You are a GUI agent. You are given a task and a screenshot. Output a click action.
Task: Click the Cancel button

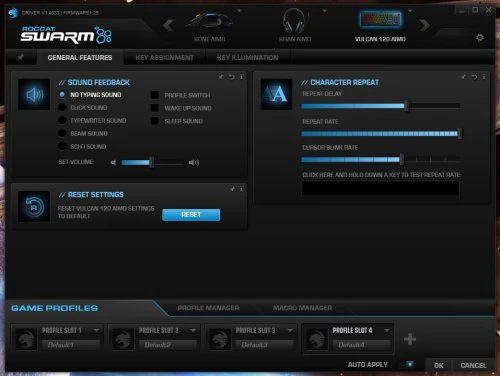pyautogui.click(x=473, y=365)
